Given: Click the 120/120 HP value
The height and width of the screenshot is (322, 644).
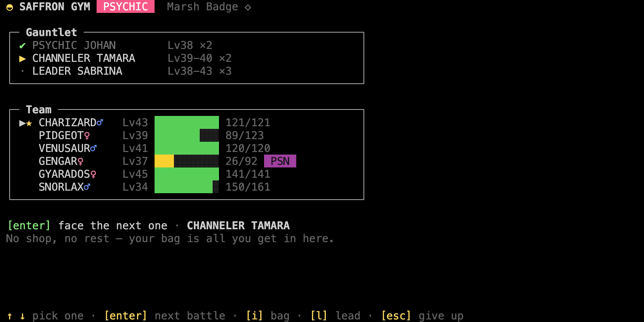Looking at the screenshot, I should click(x=248, y=148).
